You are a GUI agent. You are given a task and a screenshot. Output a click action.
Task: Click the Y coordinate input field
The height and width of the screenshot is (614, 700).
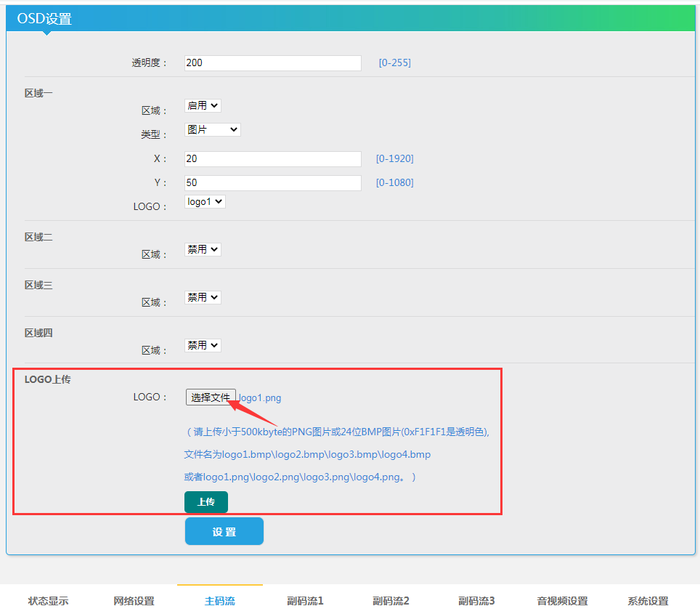(x=273, y=183)
